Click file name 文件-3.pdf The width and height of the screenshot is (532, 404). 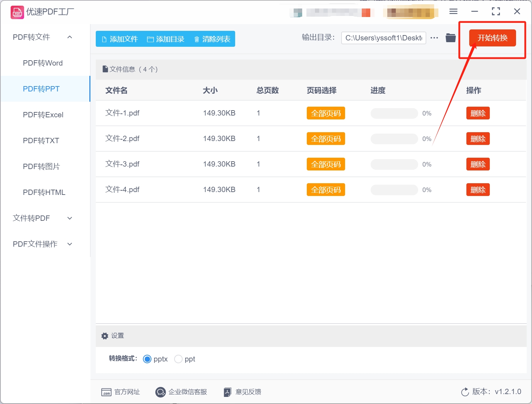click(122, 164)
